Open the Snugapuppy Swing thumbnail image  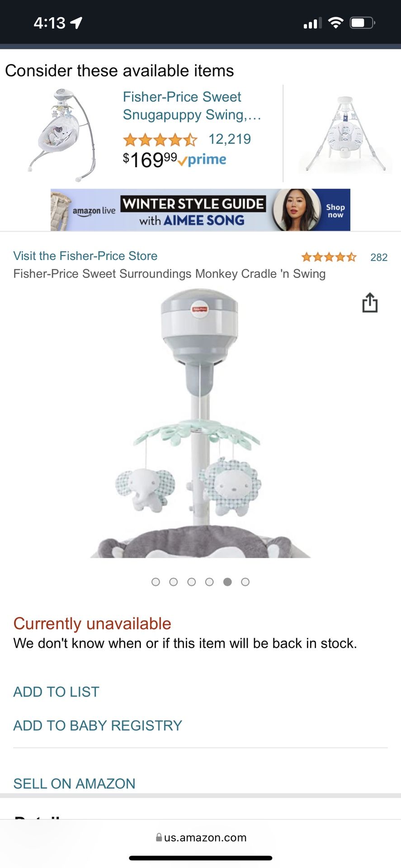coord(62,134)
